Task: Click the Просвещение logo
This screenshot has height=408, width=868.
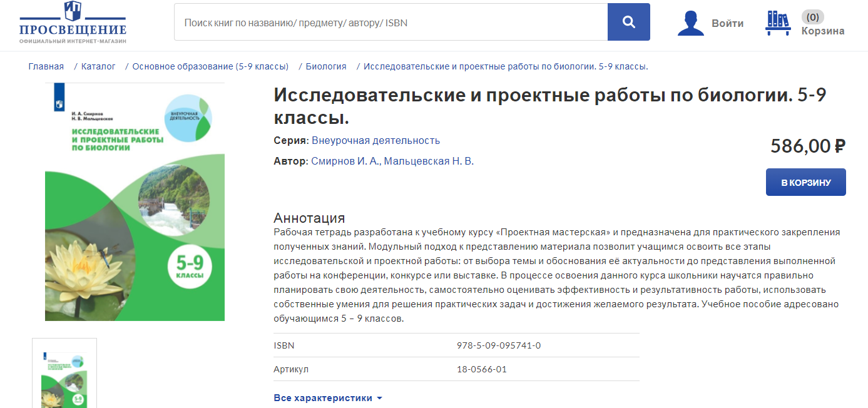Action: pyautogui.click(x=73, y=23)
